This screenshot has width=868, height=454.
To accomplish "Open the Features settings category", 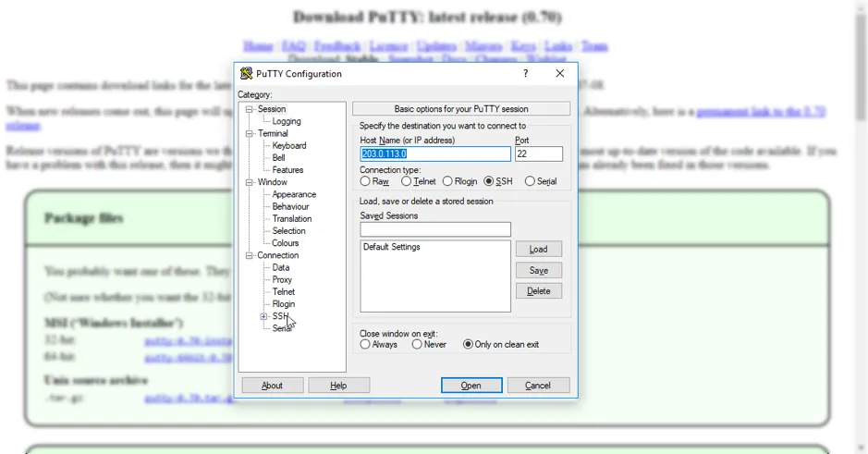I will (x=287, y=170).
